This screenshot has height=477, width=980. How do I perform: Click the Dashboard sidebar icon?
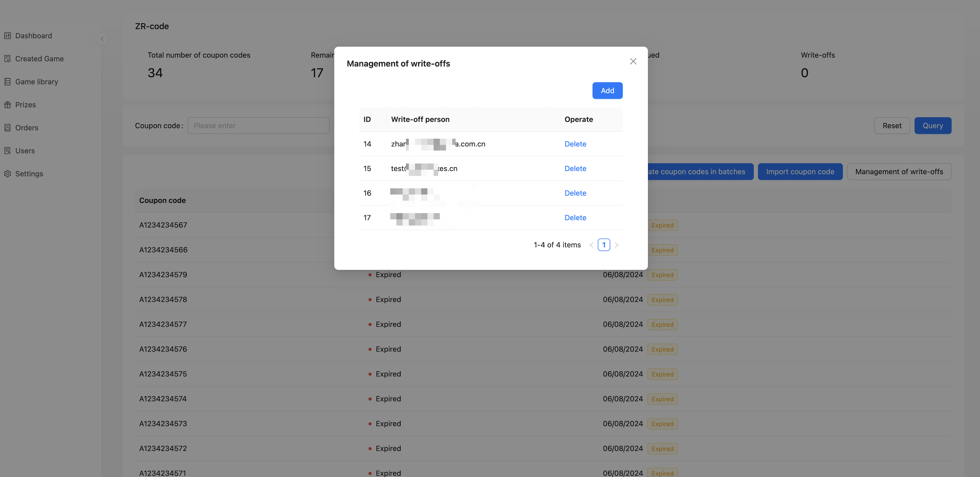8,36
